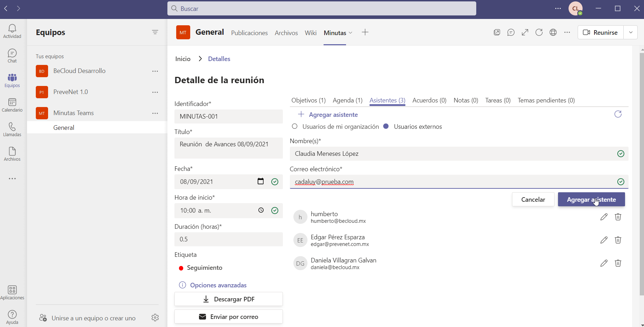The width and height of the screenshot is (644, 327).
Task: Open the Notas (0) tab
Action: [x=466, y=100]
